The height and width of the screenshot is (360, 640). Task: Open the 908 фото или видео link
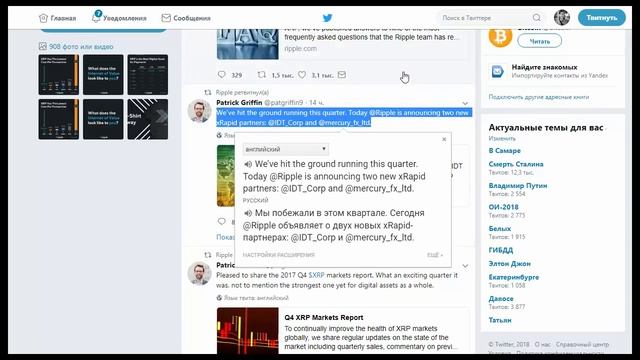tap(81, 47)
